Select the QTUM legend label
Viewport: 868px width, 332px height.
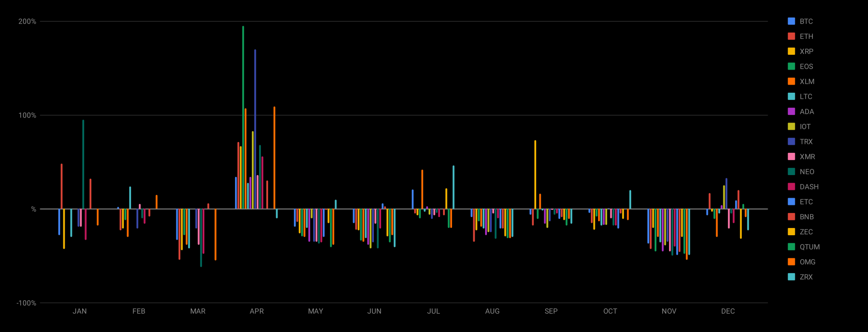click(810, 247)
